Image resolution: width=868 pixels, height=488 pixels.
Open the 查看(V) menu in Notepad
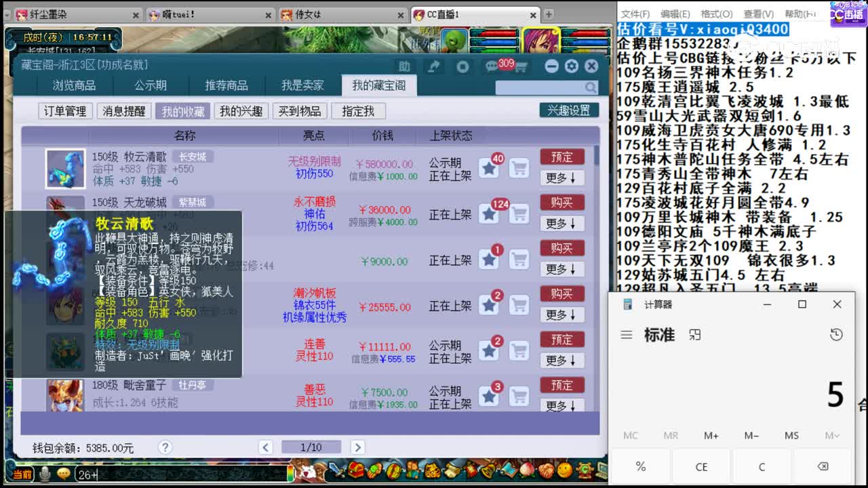click(757, 14)
